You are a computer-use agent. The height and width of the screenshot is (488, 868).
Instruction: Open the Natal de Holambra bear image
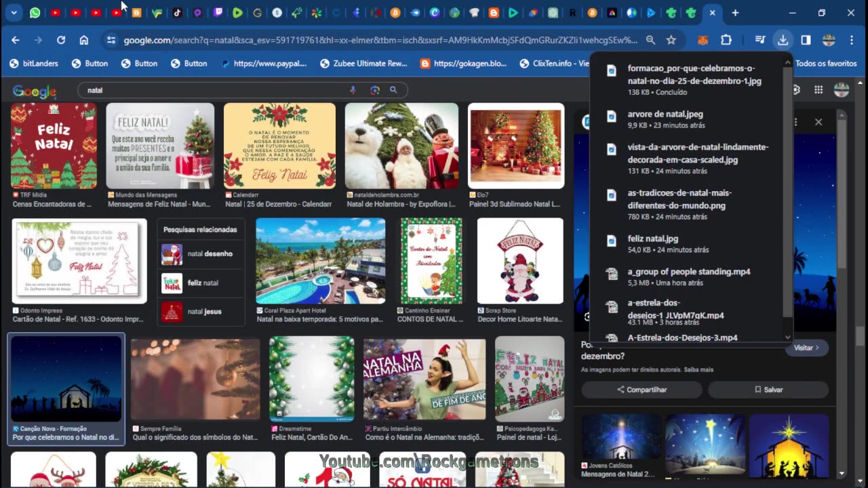point(401,146)
